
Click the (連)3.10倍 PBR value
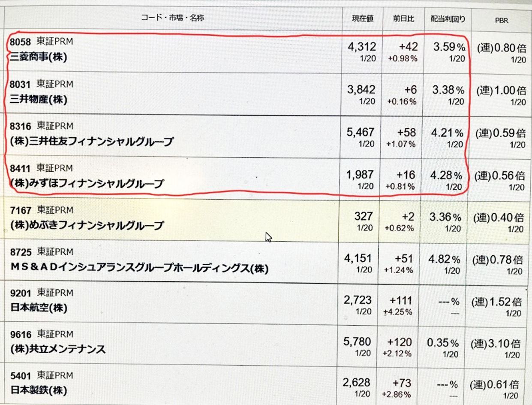(x=499, y=344)
